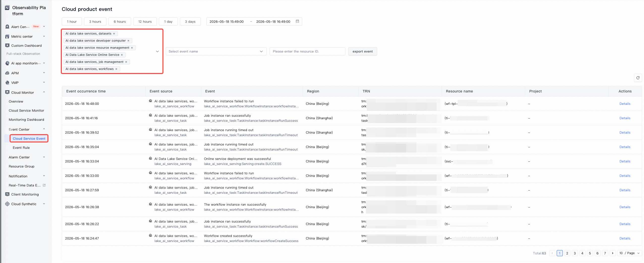Click the calendar icon in date range

(x=297, y=21)
